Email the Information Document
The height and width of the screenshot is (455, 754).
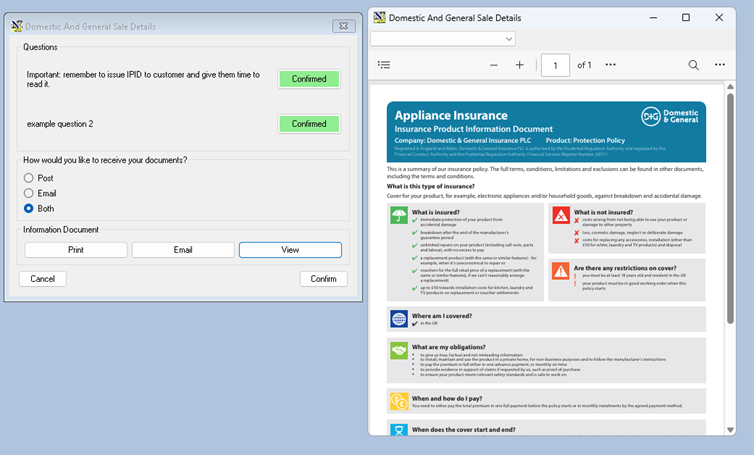point(183,250)
